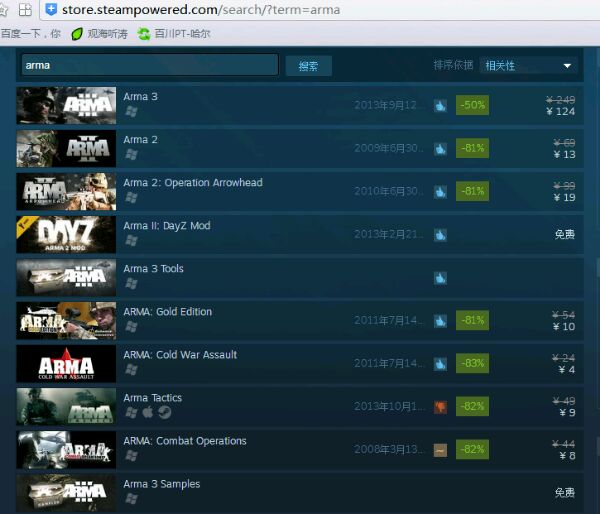Click the Windows platform icon under Arma 2

(131, 154)
